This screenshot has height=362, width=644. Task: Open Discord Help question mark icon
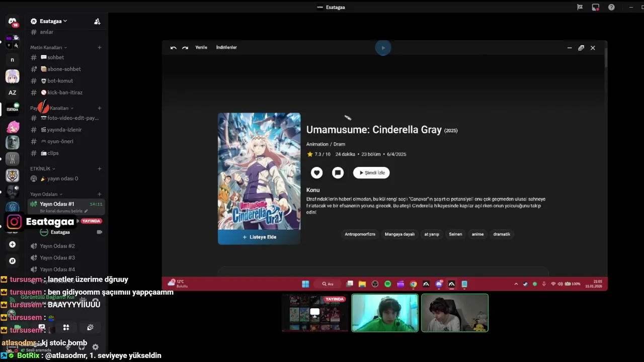[611, 7]
